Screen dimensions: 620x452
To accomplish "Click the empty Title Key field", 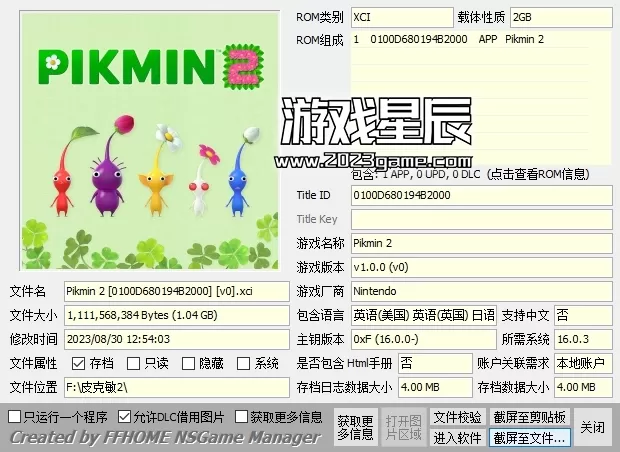I will [x=480, y=218].
